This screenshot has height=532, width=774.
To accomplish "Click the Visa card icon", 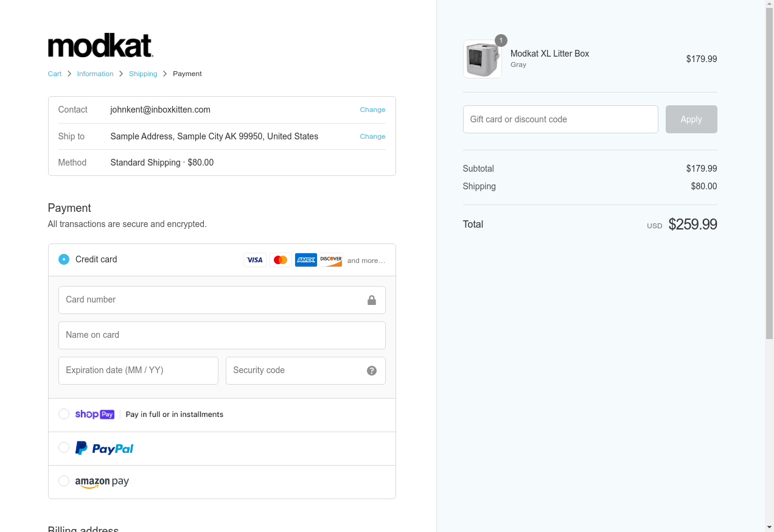I will pyautogui.click(x=255, y=260).
